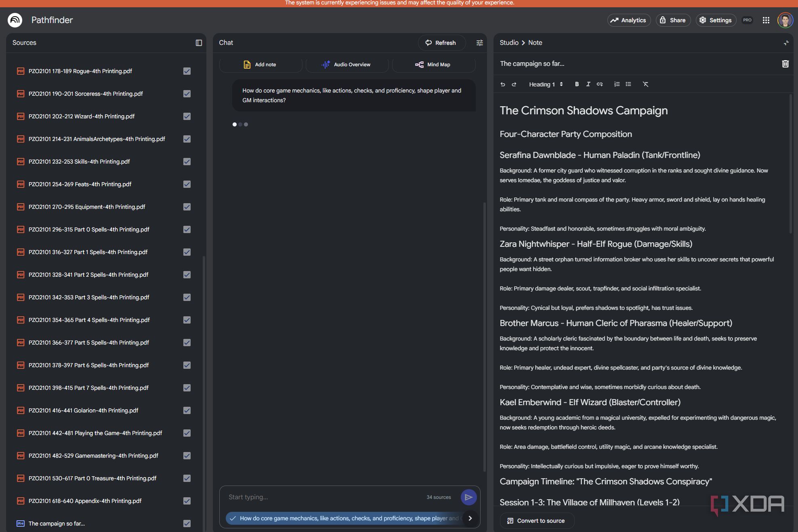The image size is (798, 532).
Task: Uncheck the Wizard-4th Printing.pdf source
Action: (187, 116)
